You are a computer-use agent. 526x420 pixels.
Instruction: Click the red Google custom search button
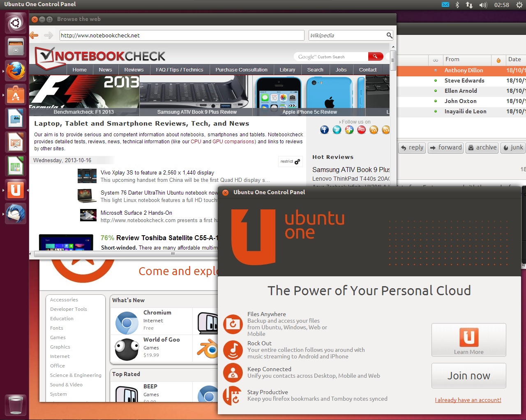[375, 57]
